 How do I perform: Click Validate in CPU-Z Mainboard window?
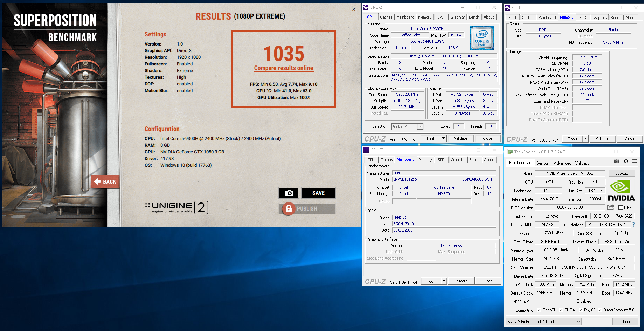point(461,281)
